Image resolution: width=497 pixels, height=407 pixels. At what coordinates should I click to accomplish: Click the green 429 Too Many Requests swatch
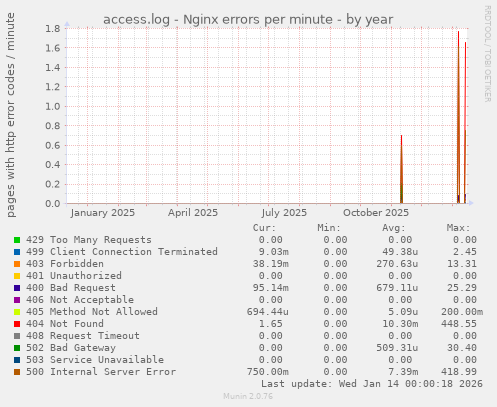click(17, 240)
